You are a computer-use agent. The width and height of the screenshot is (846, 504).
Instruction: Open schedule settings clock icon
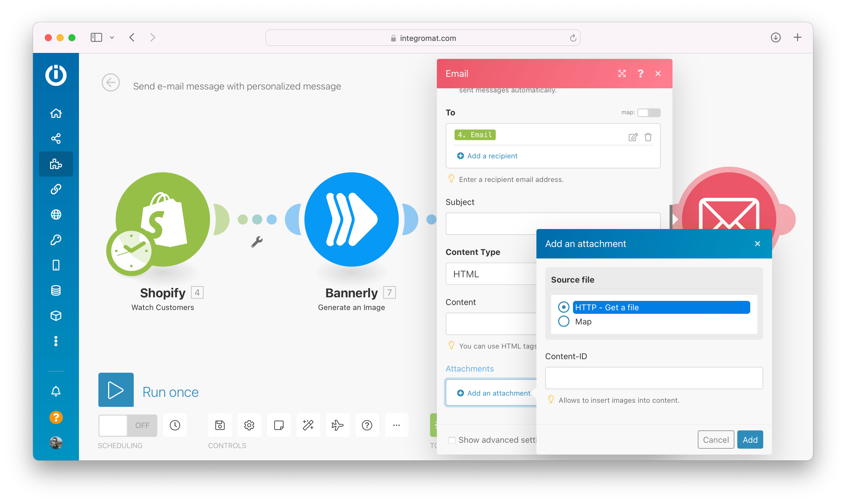(175, 425)
